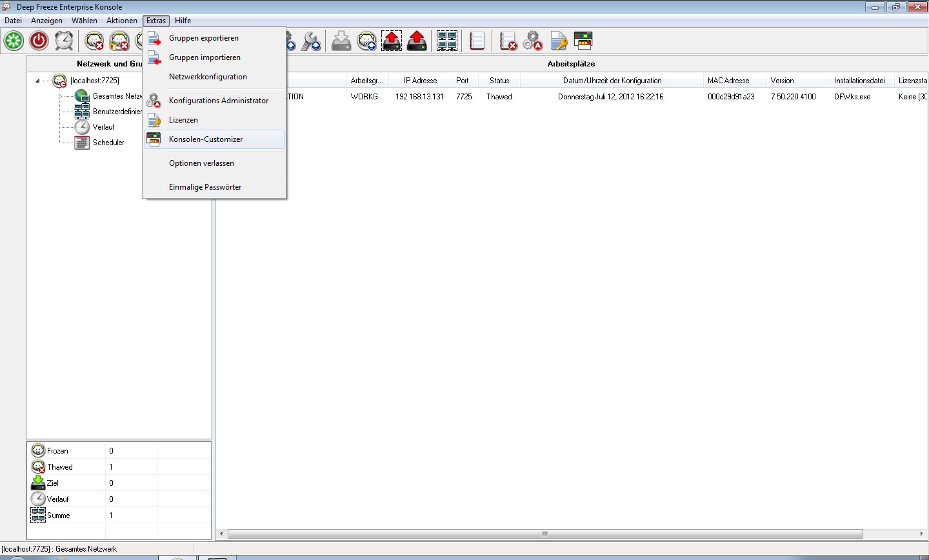Click the Frozen bear icon in the summary
The image size is (929, 560).
38,450
